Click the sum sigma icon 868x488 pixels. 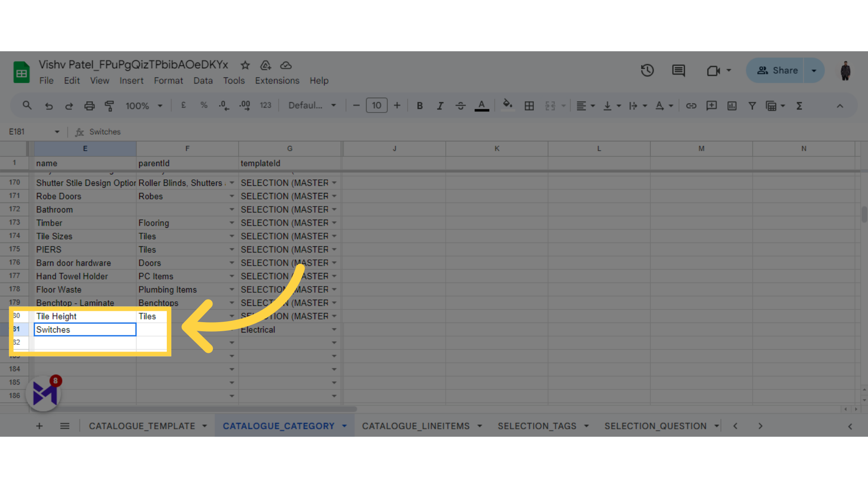tap(800, 105)
